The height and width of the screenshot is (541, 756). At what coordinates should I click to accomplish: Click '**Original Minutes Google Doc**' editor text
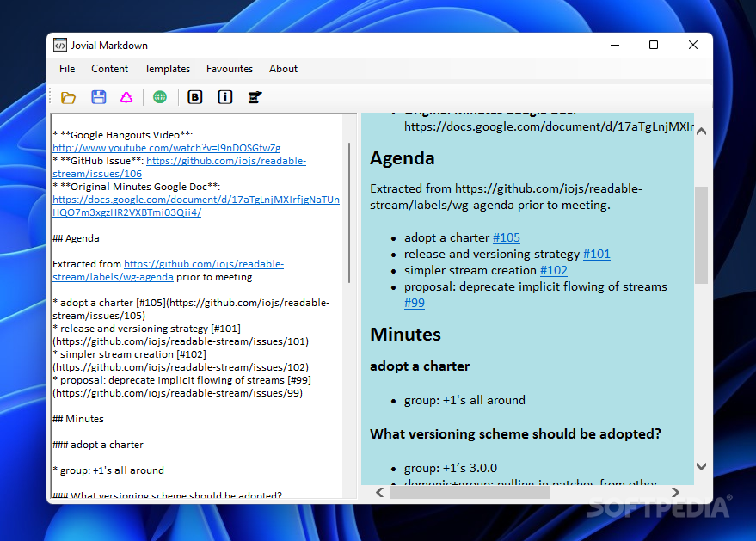140,187
